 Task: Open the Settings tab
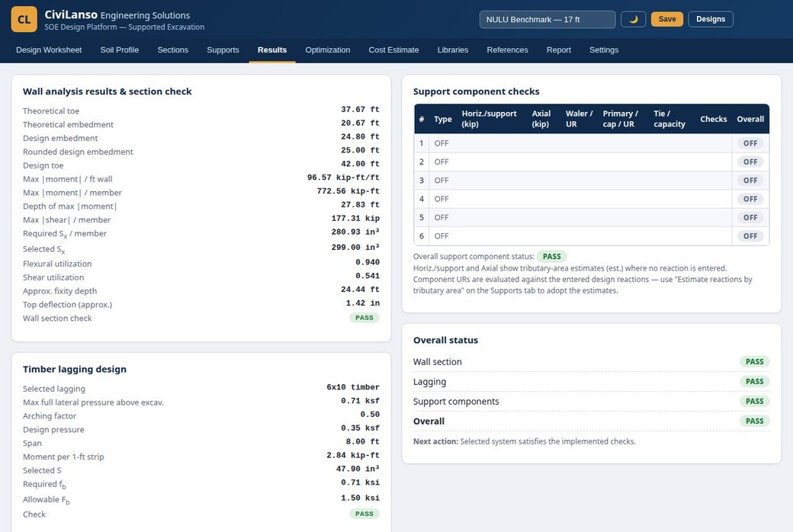pos(604,50)
